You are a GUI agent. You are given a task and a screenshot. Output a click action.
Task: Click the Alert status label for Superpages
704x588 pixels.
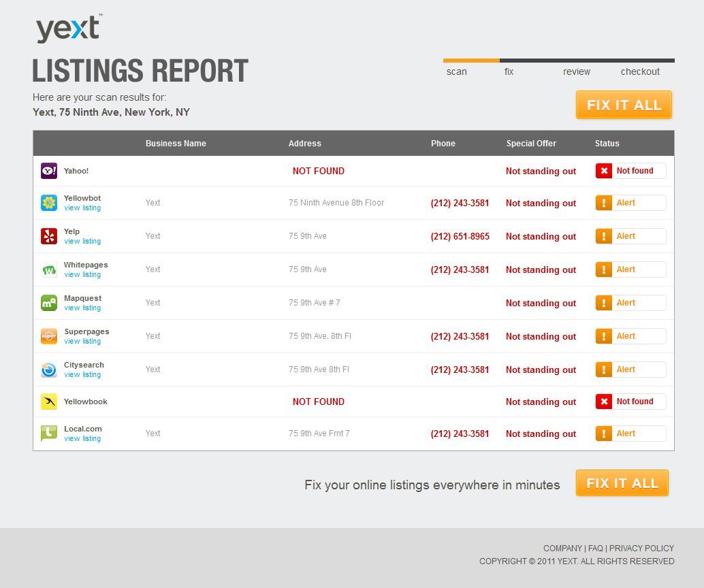626,336
